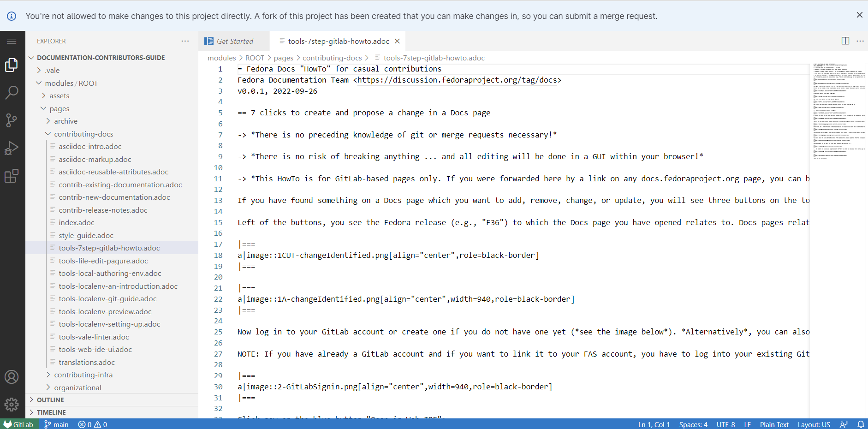Open the Extensions view icon
868x429 pixels.
[12, 176]
